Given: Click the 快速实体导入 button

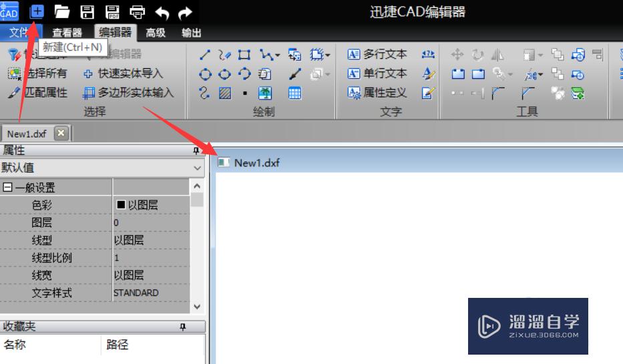Looking at the screenshot, I should pyautogui.click(x=124, y=73).
